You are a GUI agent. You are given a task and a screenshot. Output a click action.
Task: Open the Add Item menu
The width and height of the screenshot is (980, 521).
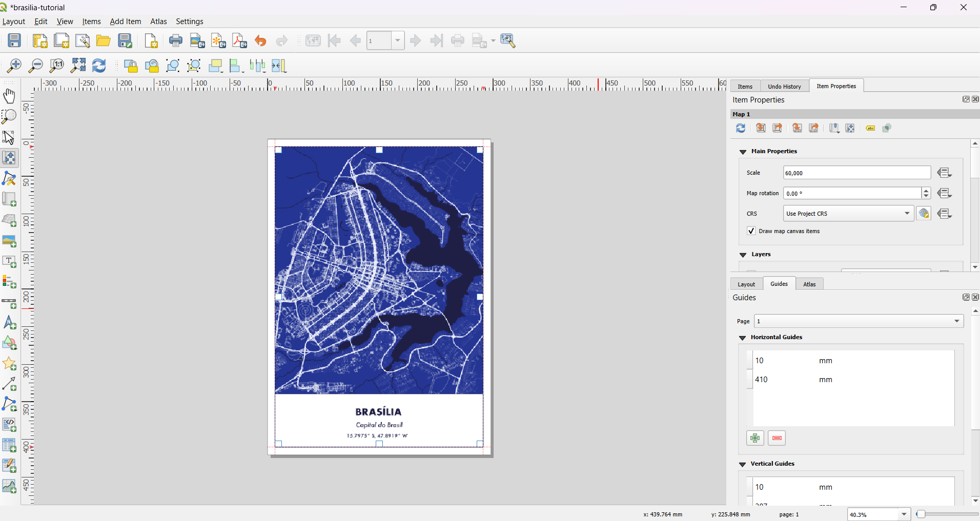(126, 22)
